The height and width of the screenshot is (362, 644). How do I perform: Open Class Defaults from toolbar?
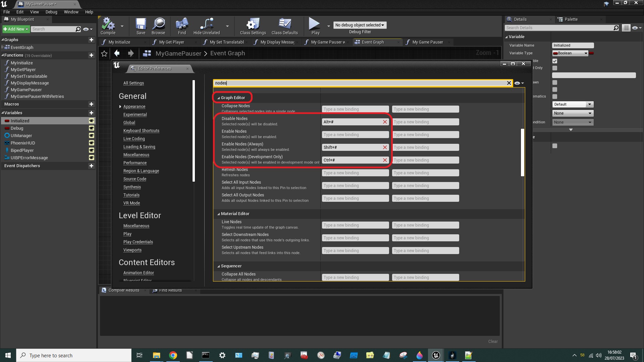[285, 26]
